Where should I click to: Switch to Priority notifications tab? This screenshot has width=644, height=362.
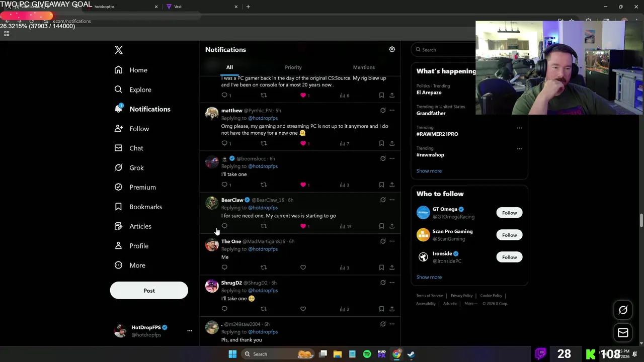(x=293, y=67)
